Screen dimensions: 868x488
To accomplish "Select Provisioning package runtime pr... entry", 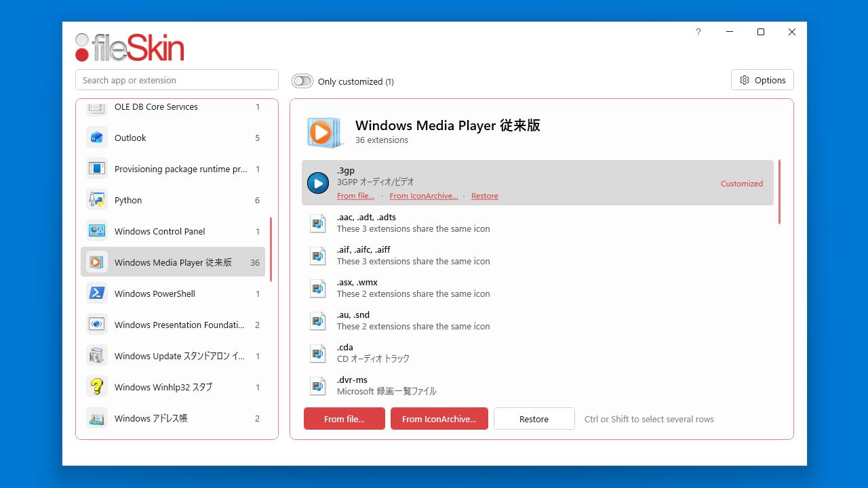I will tap(173, 169).
